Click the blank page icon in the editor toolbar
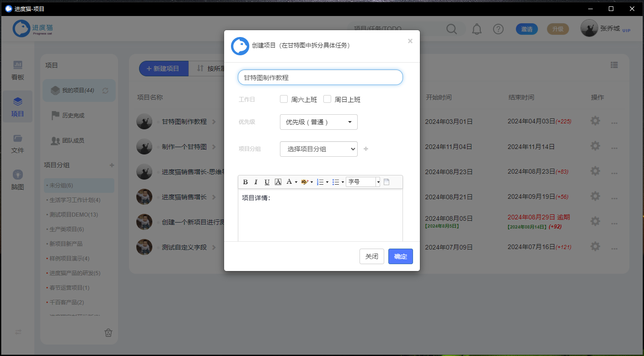 [x=386, y=182]
